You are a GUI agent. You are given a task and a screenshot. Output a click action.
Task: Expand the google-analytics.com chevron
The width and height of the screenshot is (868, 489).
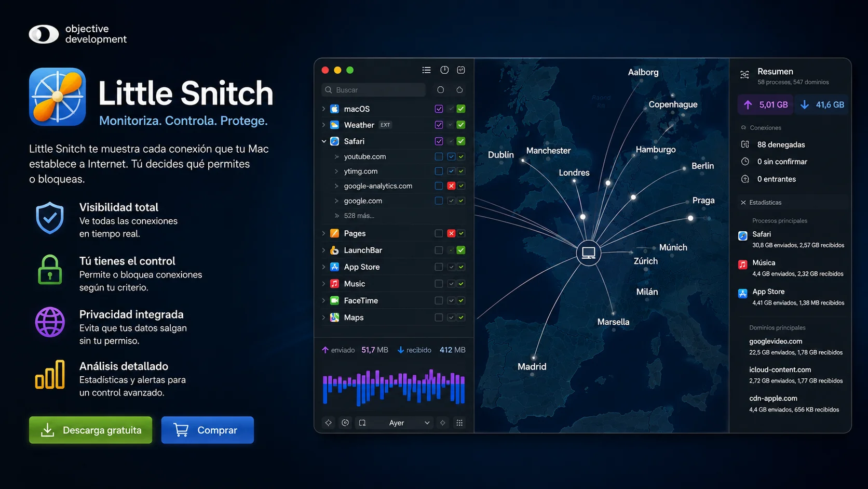point(336,186)
